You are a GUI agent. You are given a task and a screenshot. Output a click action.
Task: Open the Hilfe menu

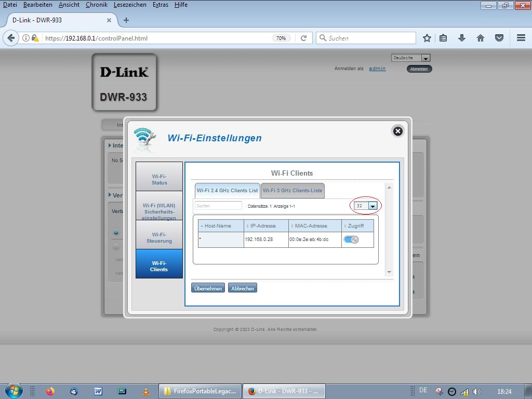point(181,5)
